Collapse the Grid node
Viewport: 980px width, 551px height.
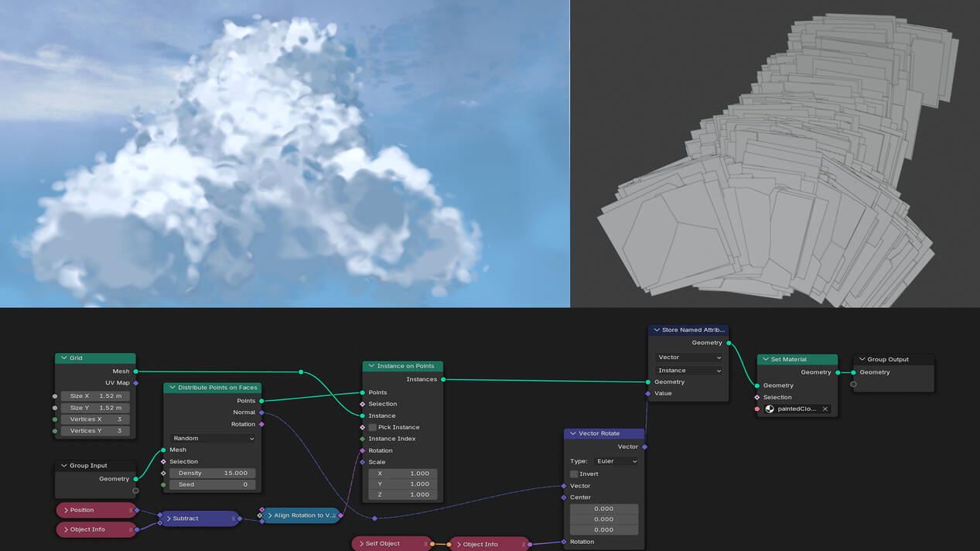63,358
